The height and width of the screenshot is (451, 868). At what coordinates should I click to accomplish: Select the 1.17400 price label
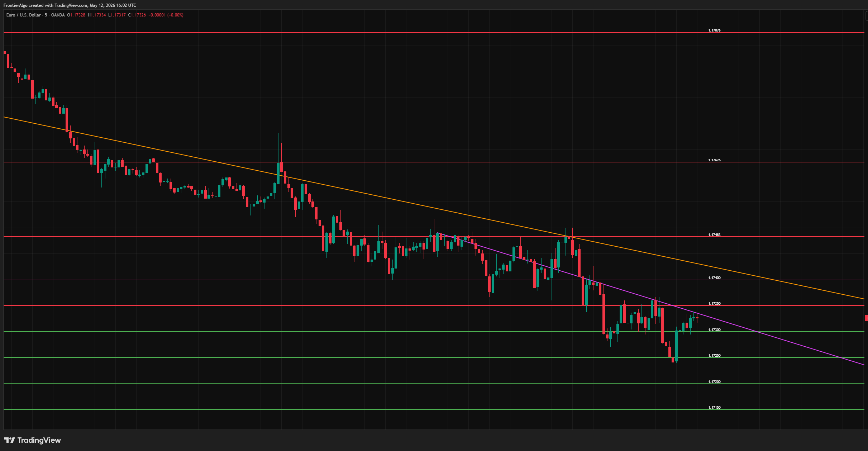point(714,278)
